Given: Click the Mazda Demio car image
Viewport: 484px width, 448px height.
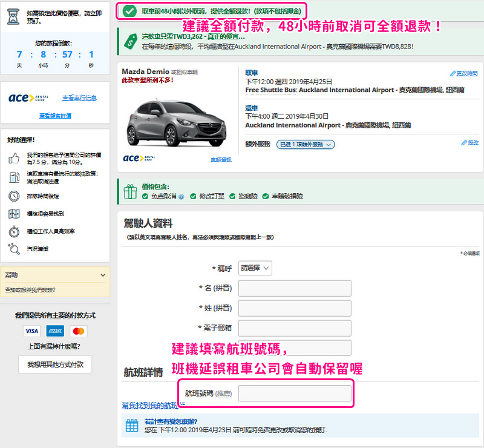Looking at the screenshot, I should click(176, 123).
